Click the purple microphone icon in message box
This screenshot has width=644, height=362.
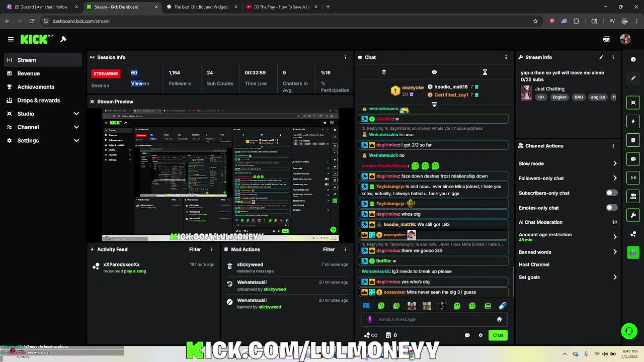370,319
